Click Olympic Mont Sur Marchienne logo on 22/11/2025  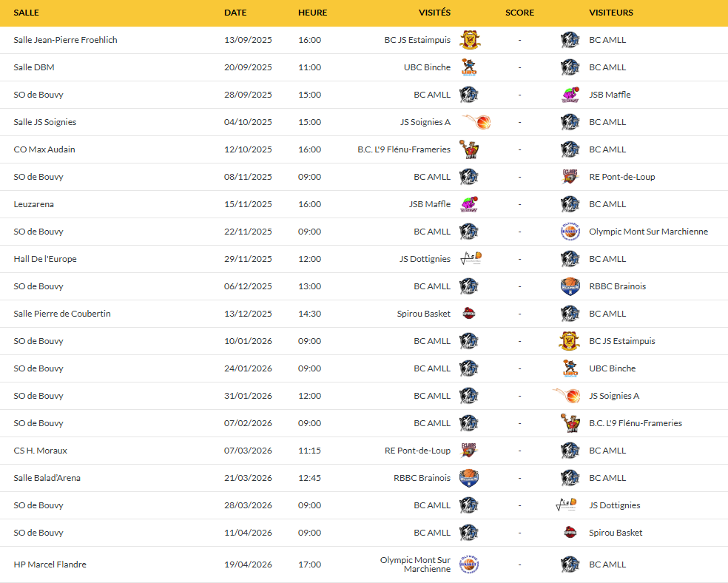click(x=570, y=232)
